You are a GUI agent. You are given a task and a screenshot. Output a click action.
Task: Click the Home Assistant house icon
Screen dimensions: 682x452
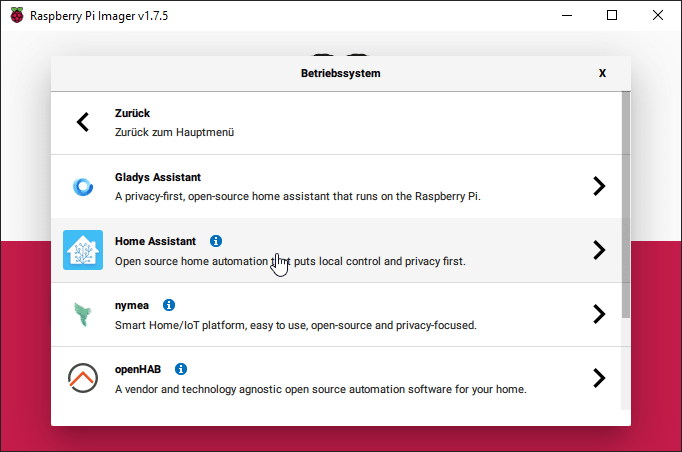(83, 250)
